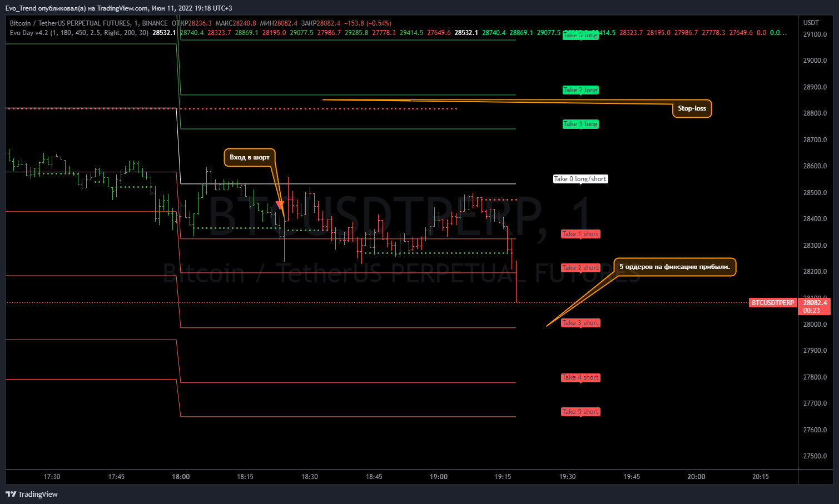This screenshot has width=839, height=504.
Task: Select the Take 4 short label
Action: pyautogui.click(x=580, y=377)
